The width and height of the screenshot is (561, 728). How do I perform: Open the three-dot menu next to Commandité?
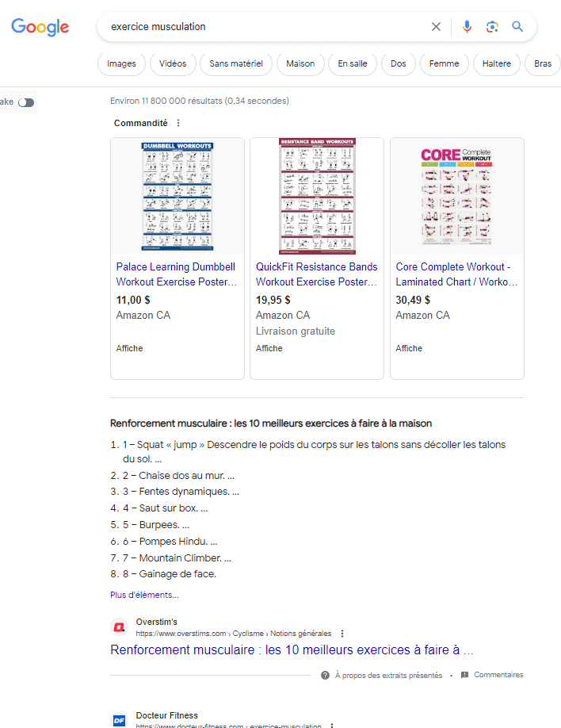click(x=177, y=123)
